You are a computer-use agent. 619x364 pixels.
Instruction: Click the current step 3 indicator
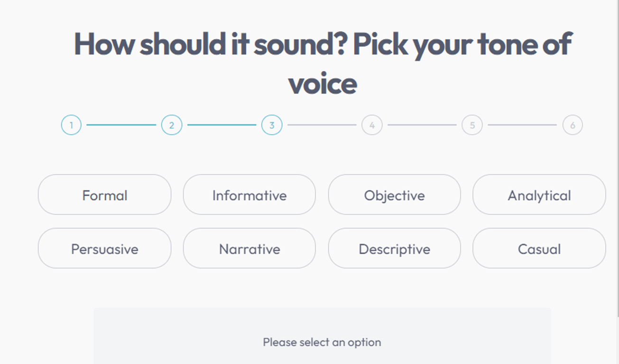tap(272, 125)
